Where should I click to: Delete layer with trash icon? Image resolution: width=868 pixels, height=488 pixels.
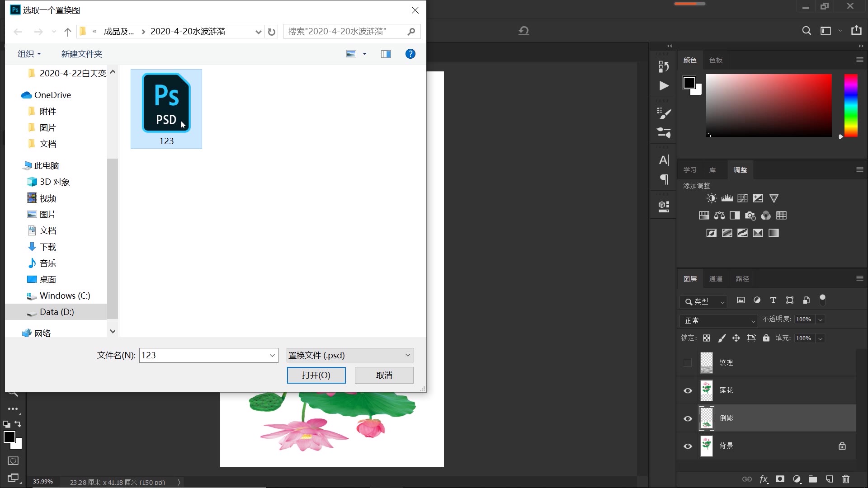(846, 479)
